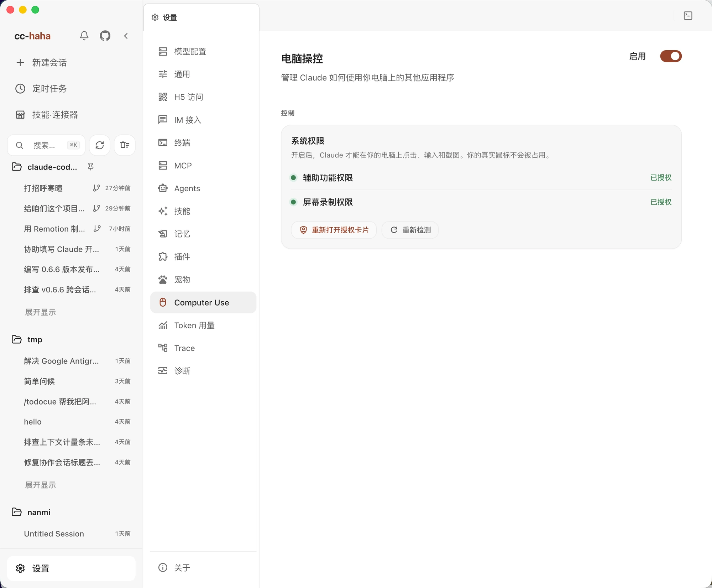Viewport: 712px width, 588px height.
Task: Open 模型配置 settings section
Action: [x=203, y=52]
